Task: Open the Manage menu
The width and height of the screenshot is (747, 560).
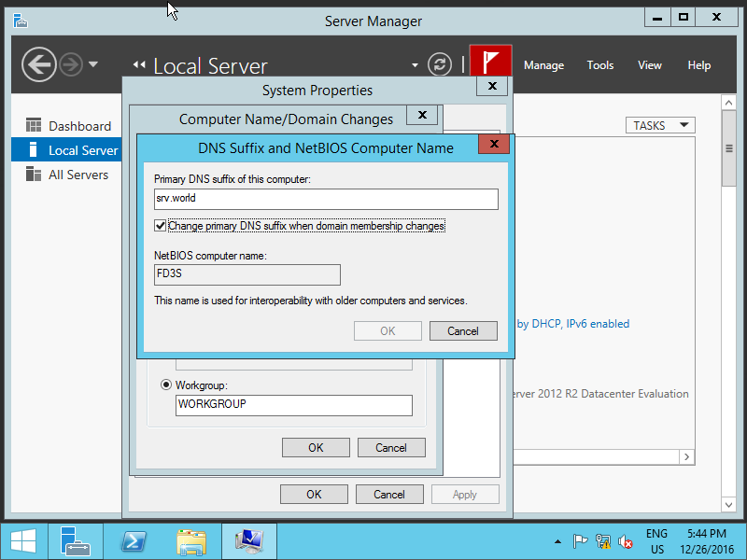Action: (543, 65)
